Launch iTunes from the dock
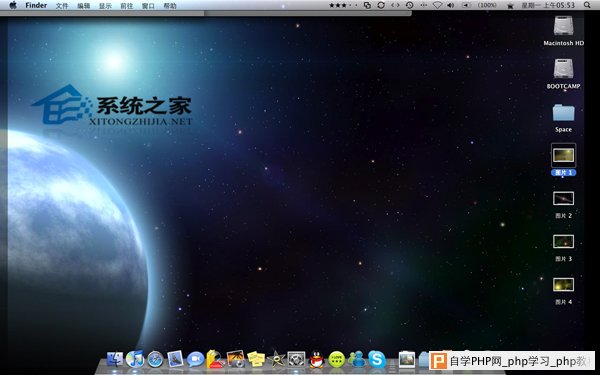 [135, 359]
